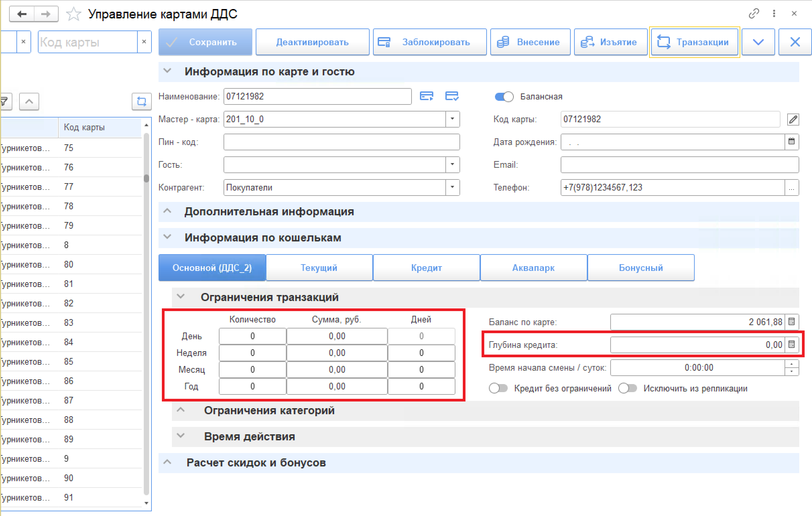The width and height of the screenshot is (812, 516).
Task: Open calendar for Дата рождения
Action: [792, 142]
